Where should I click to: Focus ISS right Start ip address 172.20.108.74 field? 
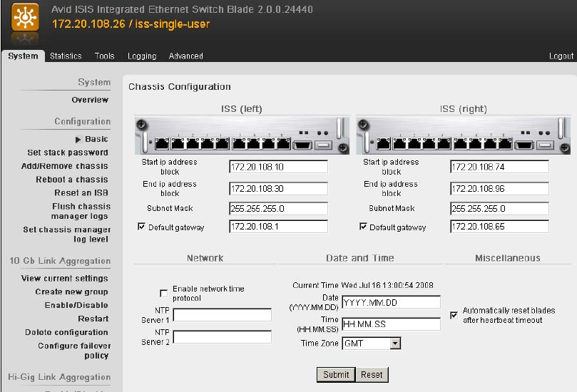(499, 167)
